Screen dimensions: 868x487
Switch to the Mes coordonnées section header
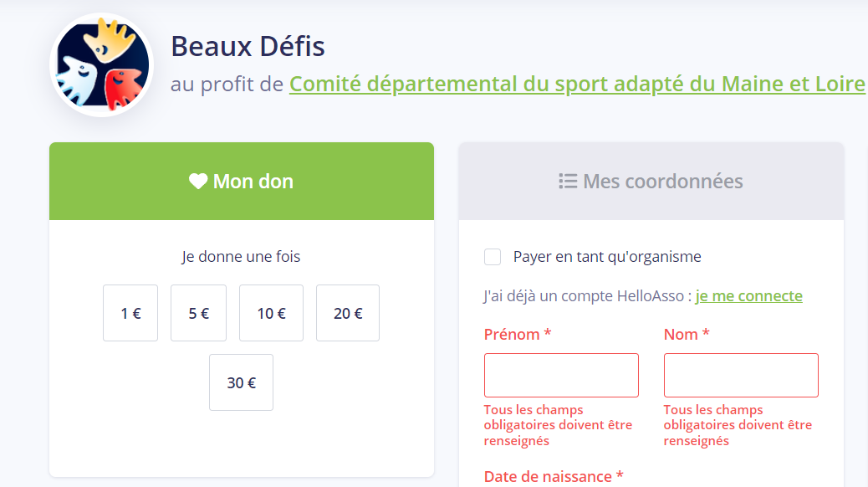[x=651, y=182]
